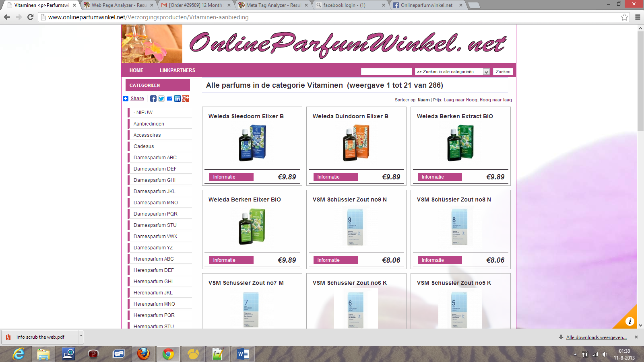Open File Explorer from the taskbar
The image size is (644, 362).
click(43, 354)
